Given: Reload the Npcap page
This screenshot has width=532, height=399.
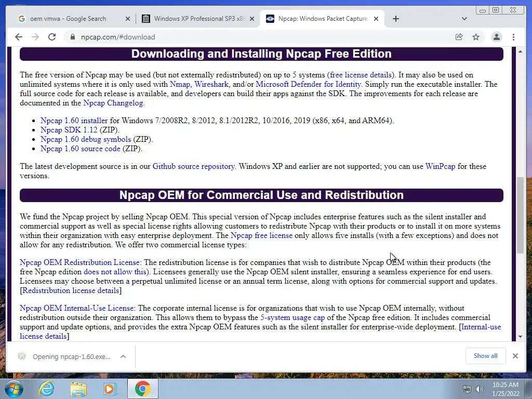Looking at the screenshot, I should pyautogui.click(x=52, y=37).
